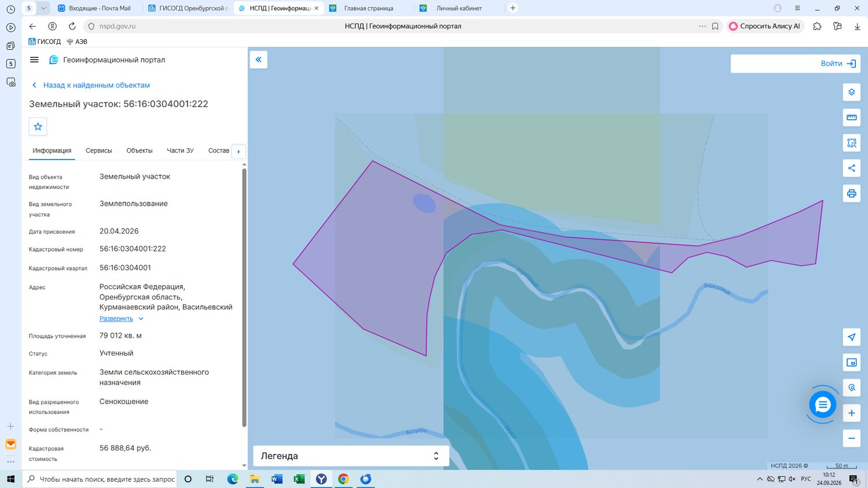Viewport: 868px width, 488px height.
Task: Open browser history from the sidebar
Action: (x=10, y=9)
